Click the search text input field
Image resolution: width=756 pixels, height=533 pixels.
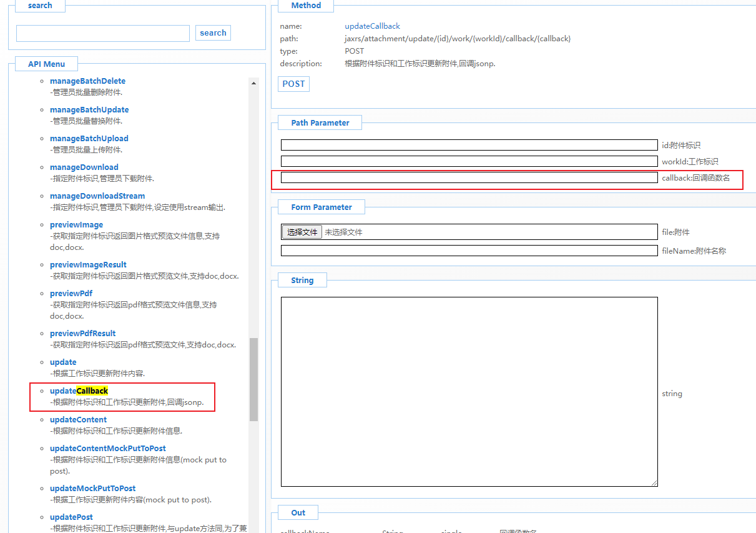103,33
